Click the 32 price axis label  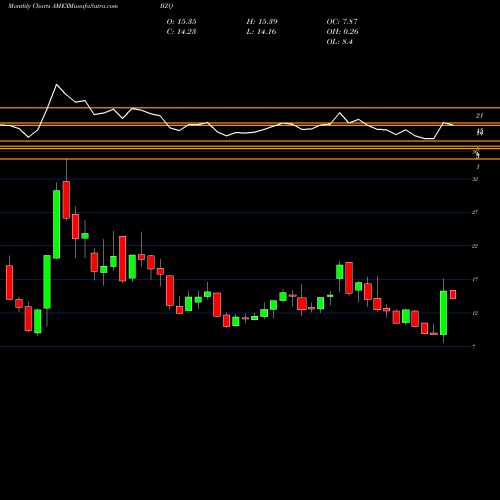pyautogui.click(x=475, y=179)
